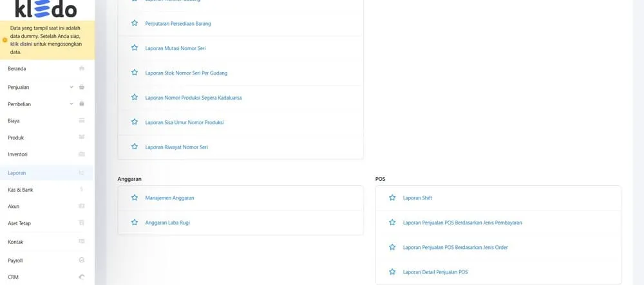Star the Laporan Riwayat Nomor Seri report
Screen dimensions: 644x285
coord(135,147)
